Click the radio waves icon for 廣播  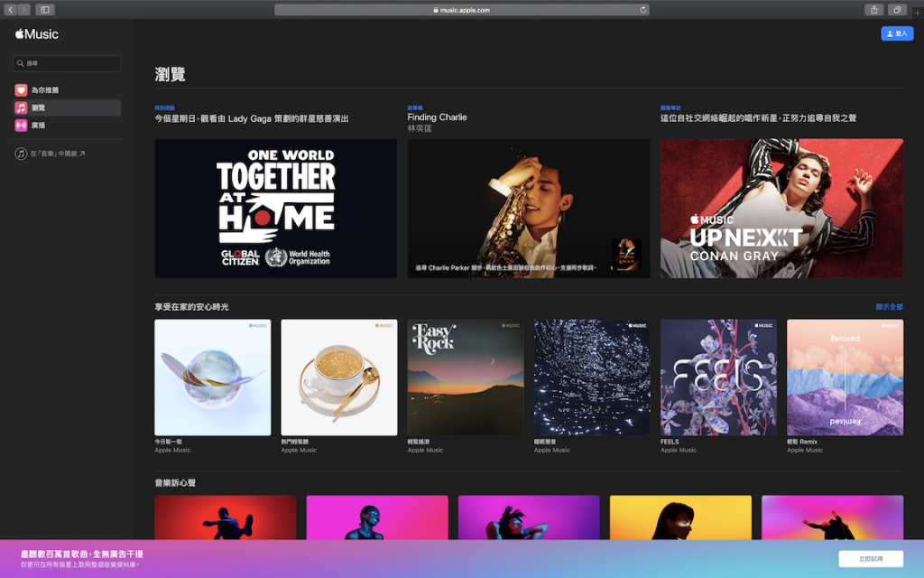tap(21, 125)
